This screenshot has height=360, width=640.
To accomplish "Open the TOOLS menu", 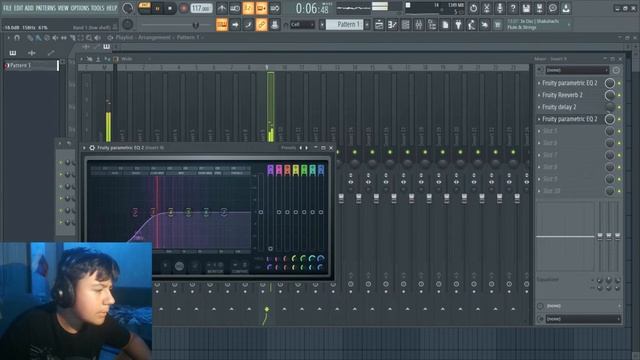I will point(98,8).
